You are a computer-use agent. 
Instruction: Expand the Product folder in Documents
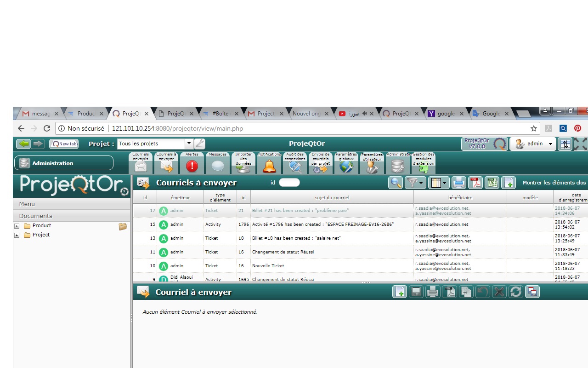[x=17, y=226]
